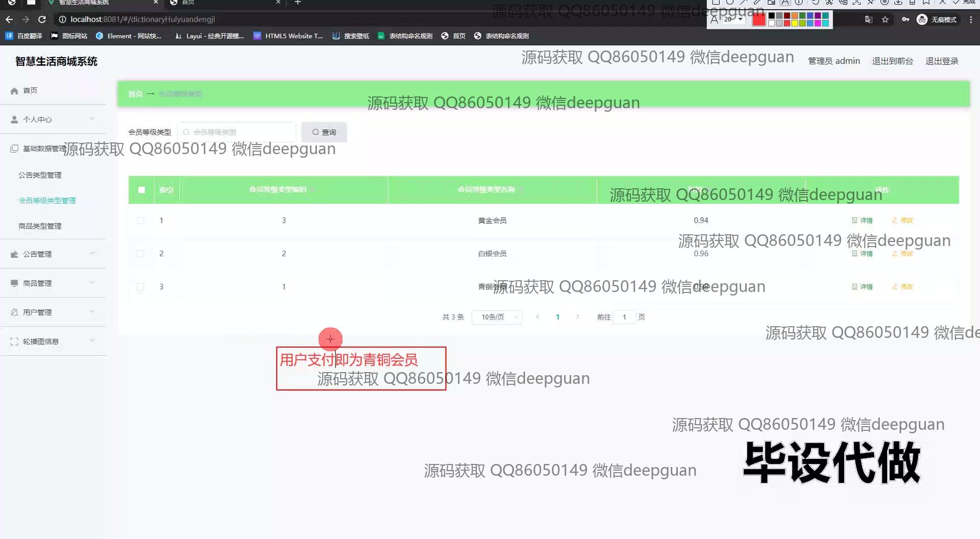Check the checkbox for row 3
980x539 pixels.
[x=140, y=287]
